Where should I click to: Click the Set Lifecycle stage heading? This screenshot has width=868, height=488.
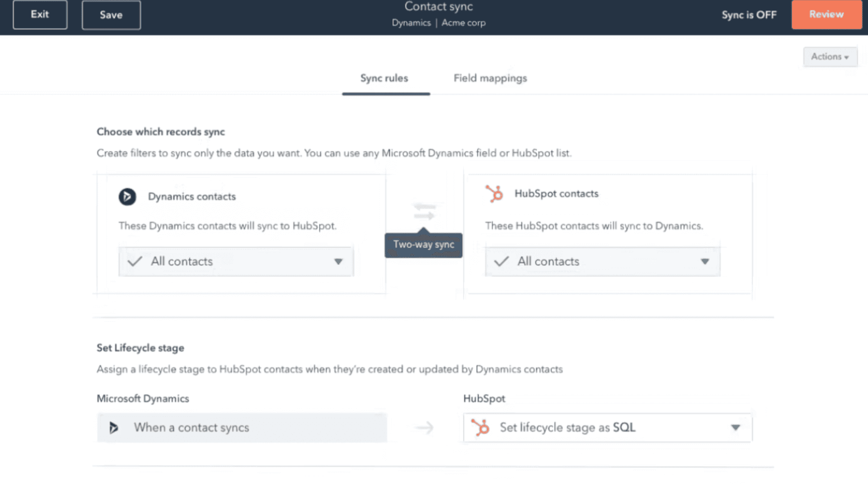tap(140, 348)
